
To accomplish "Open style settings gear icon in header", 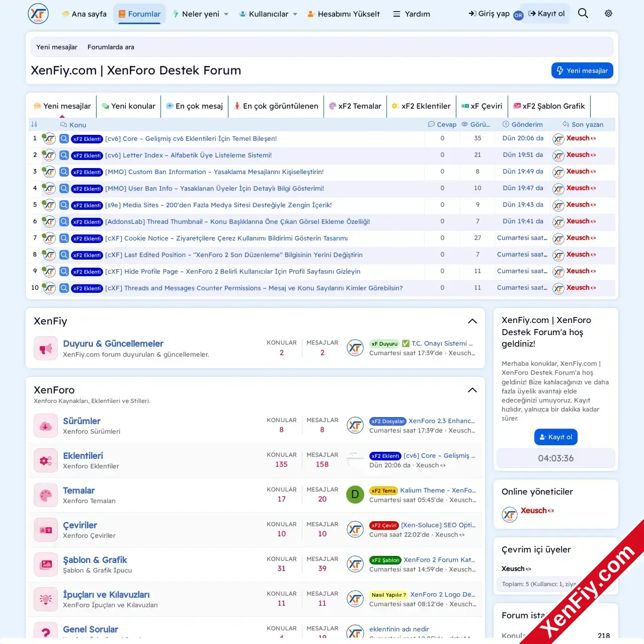I will pyautogui.click(x=608, y=14).
